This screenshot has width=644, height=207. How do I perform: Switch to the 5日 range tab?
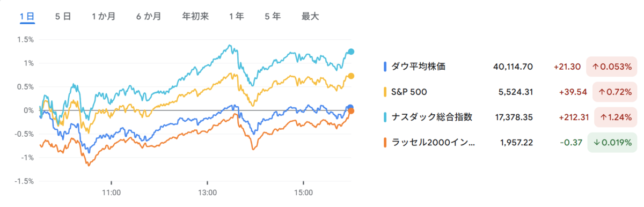pyautogui.click(x=63, y=17)
